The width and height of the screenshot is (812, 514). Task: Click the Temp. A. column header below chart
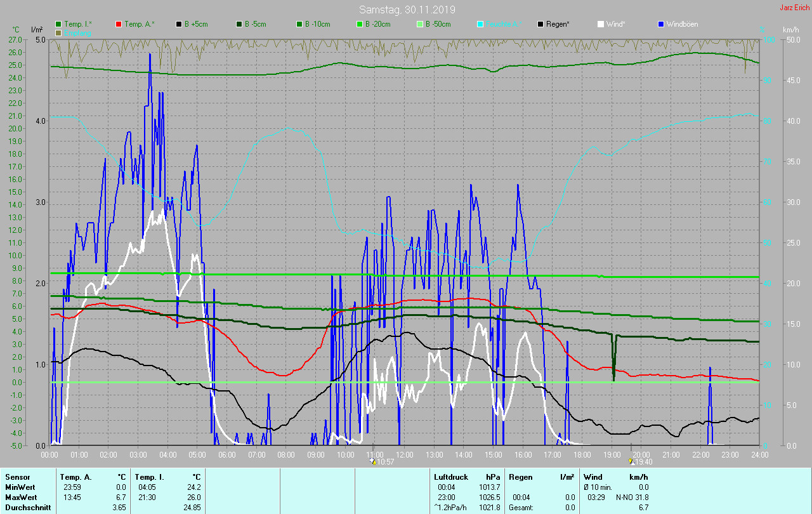point(75,477)
